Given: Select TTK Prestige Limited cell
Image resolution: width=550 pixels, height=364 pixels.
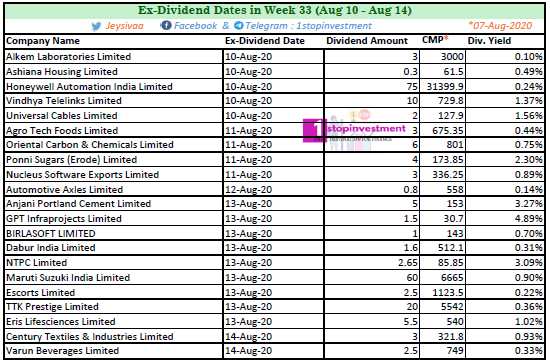Looking at the screenshot, I should tap(114, 307).
